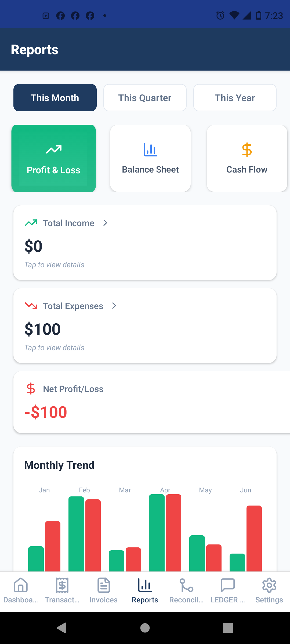
Task: Tap the Total Income $0 amount
Action: 34,246
